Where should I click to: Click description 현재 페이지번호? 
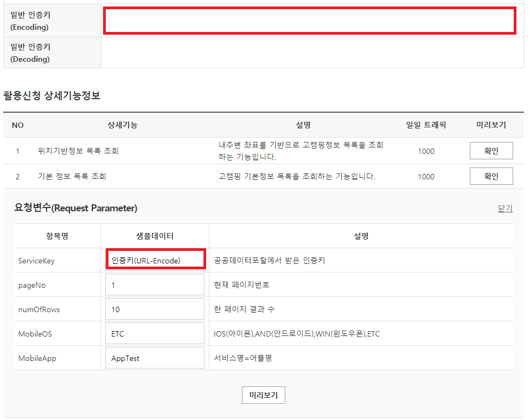click(242, 285)
